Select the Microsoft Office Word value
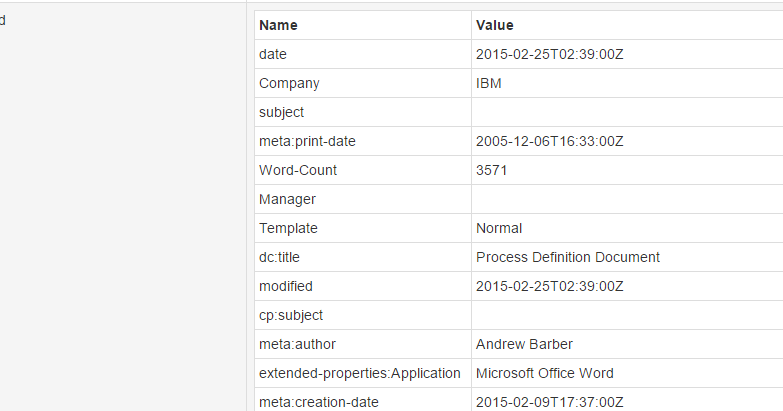This screenshot has width=783, height=411. [544, 374]
